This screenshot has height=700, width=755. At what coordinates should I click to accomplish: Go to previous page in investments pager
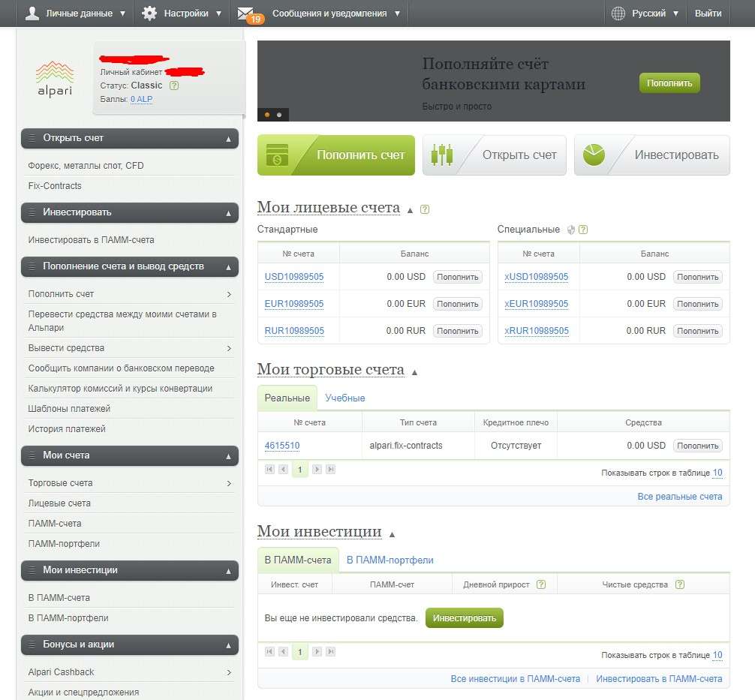284,652
